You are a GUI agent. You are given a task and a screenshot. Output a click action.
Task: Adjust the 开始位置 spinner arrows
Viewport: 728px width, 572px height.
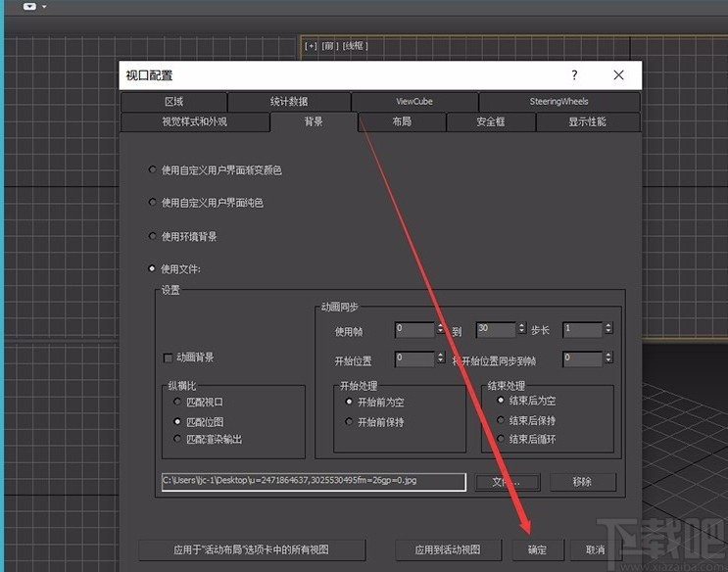[x=441, y=357]
